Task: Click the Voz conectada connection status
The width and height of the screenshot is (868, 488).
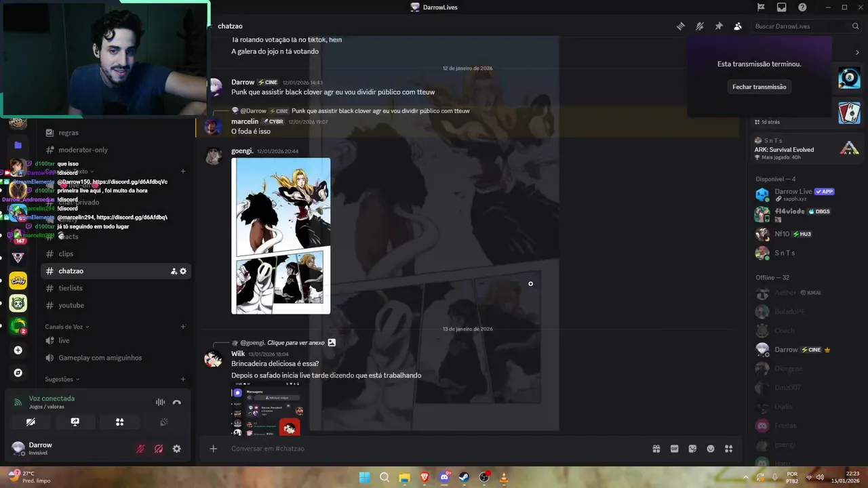Action: (x=52, y=399)
